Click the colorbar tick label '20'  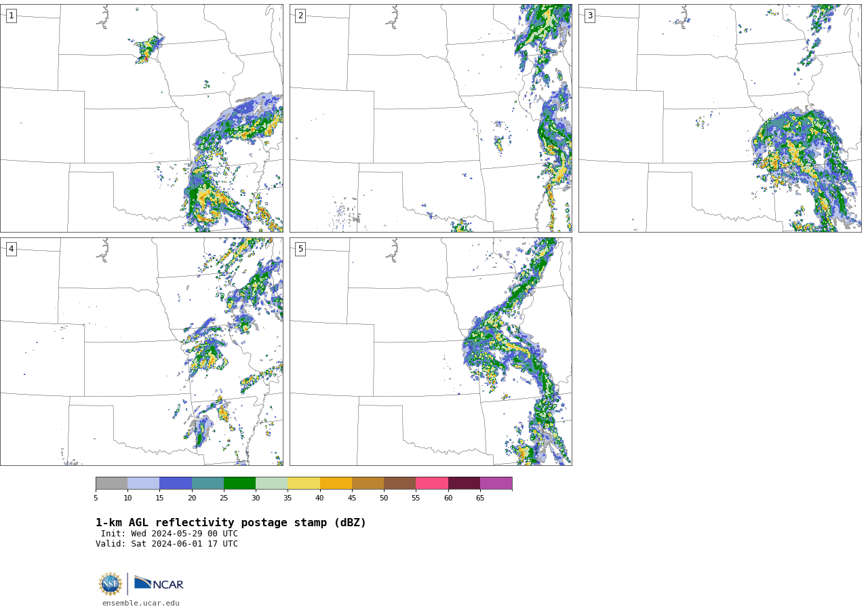(x=192, y=498)
